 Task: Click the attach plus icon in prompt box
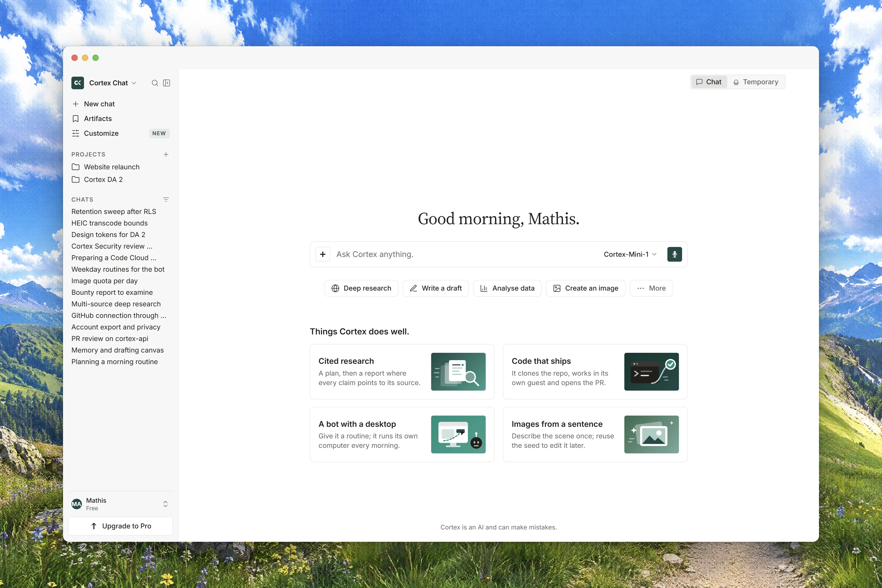(323, 254)
